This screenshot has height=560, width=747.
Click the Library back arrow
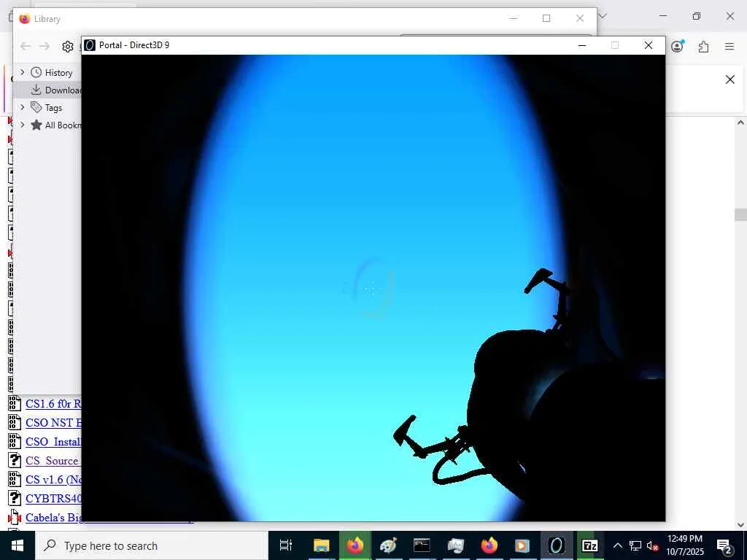26,46
